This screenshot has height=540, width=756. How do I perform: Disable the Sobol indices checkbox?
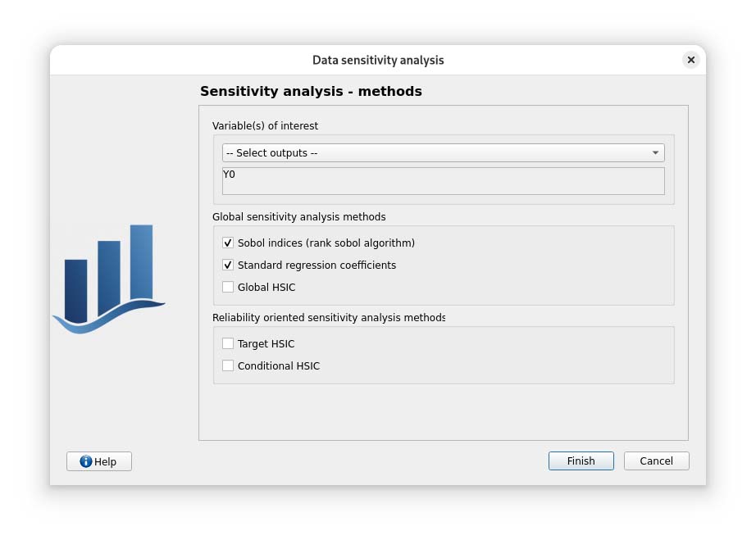[228, 243]
